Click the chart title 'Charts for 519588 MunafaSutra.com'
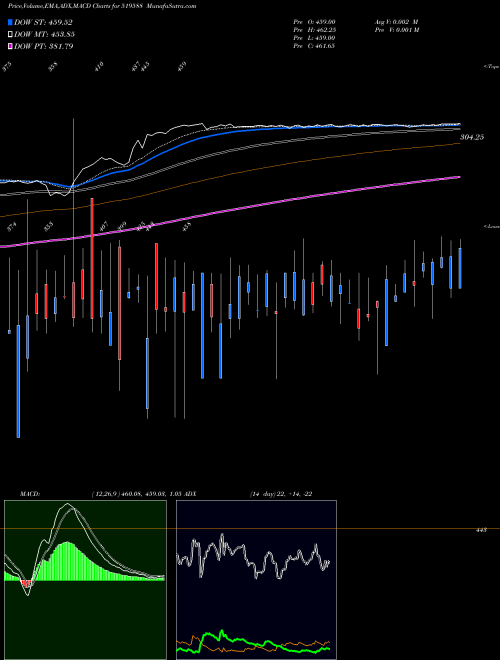The image size is (500, 660). tap(144, 6)
